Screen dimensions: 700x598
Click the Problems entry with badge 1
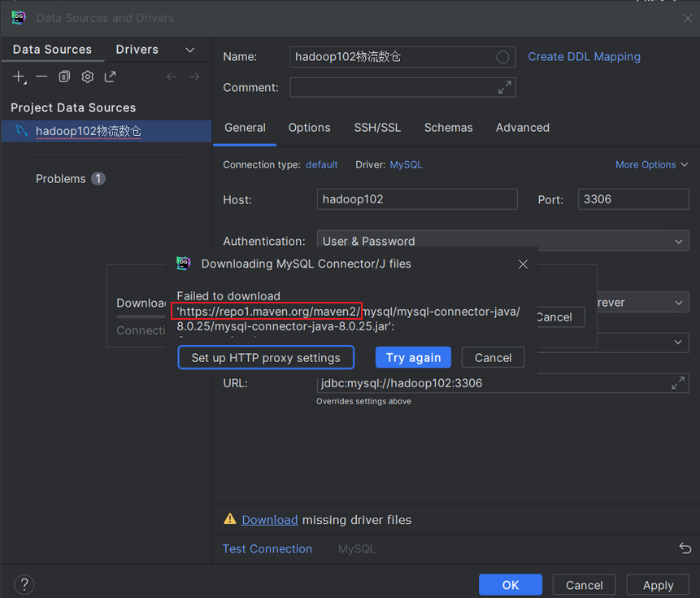point(71,179)
